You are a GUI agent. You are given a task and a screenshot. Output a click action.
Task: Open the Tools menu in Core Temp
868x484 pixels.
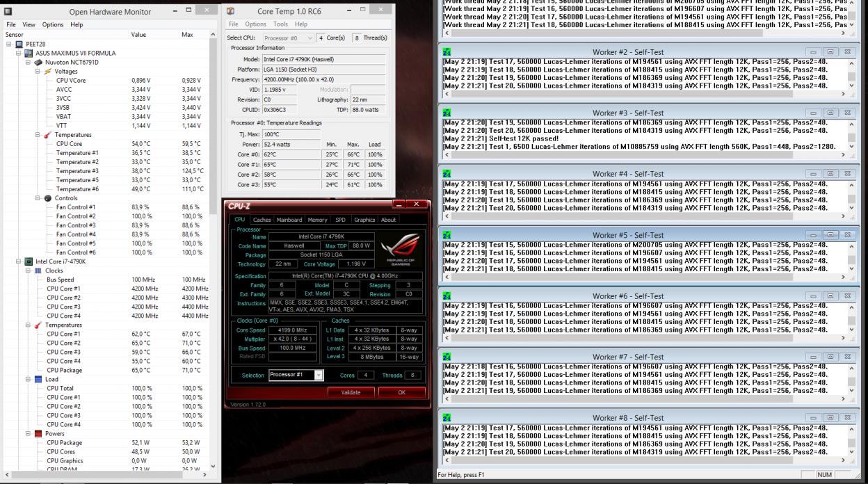tap(281, 24)
